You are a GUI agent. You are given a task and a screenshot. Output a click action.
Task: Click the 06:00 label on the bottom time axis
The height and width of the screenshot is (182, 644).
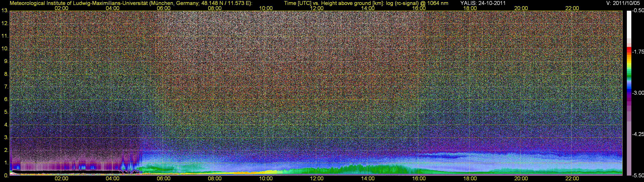click(164, 179)
